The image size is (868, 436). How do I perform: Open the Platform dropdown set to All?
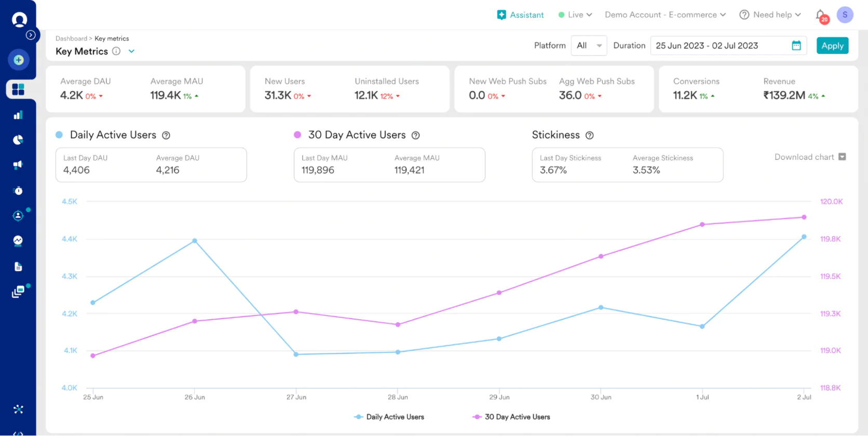tap(589, 46)
